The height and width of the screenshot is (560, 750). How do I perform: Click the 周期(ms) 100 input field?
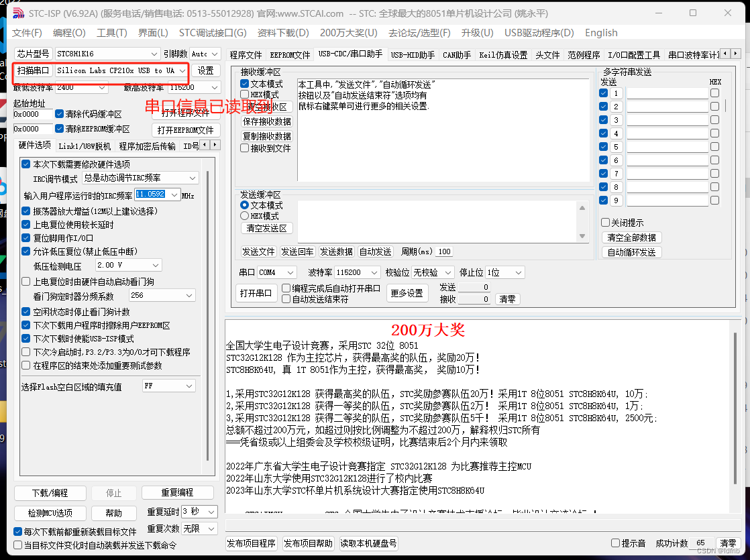444,251
